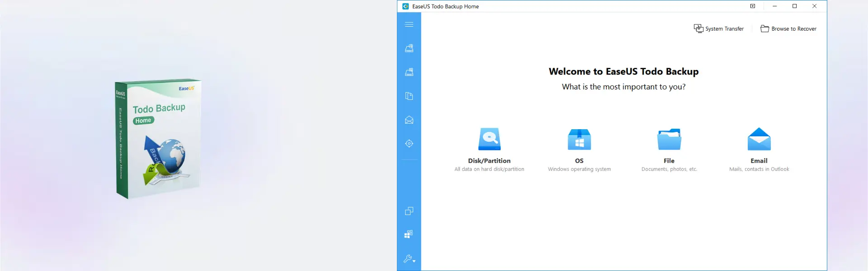Image resolution: width=868 pixels, height=271 pixels.
Task: Click System Transfer button
Action: click(x=719, y=28)
